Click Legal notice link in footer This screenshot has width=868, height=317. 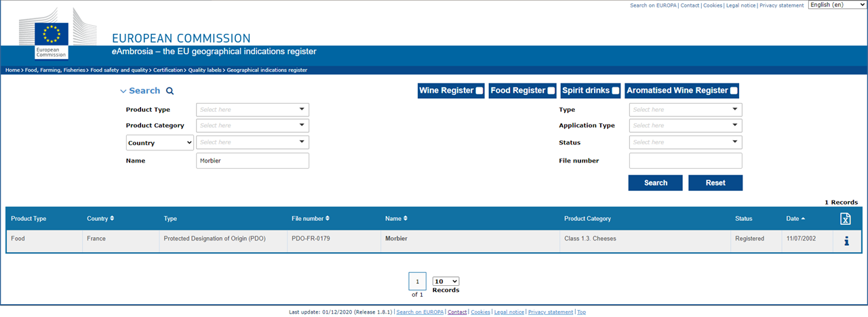point(509,312)
